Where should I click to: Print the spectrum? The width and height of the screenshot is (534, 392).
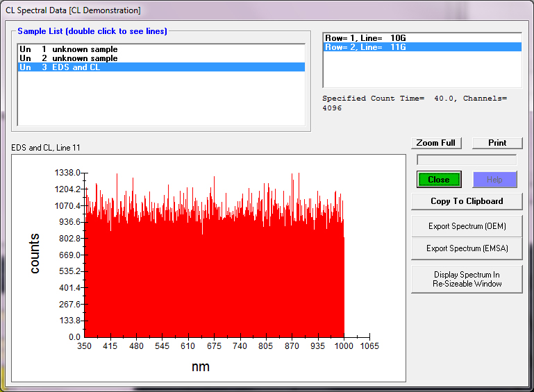tap(497, 143)
